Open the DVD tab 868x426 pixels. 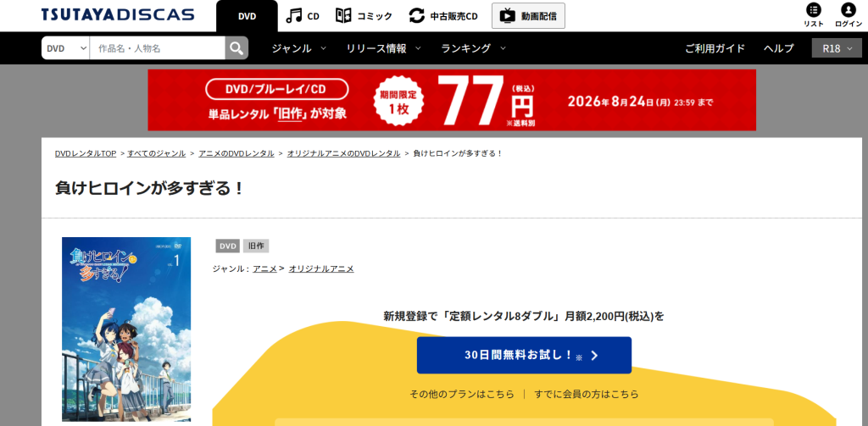tap(247, 16)
